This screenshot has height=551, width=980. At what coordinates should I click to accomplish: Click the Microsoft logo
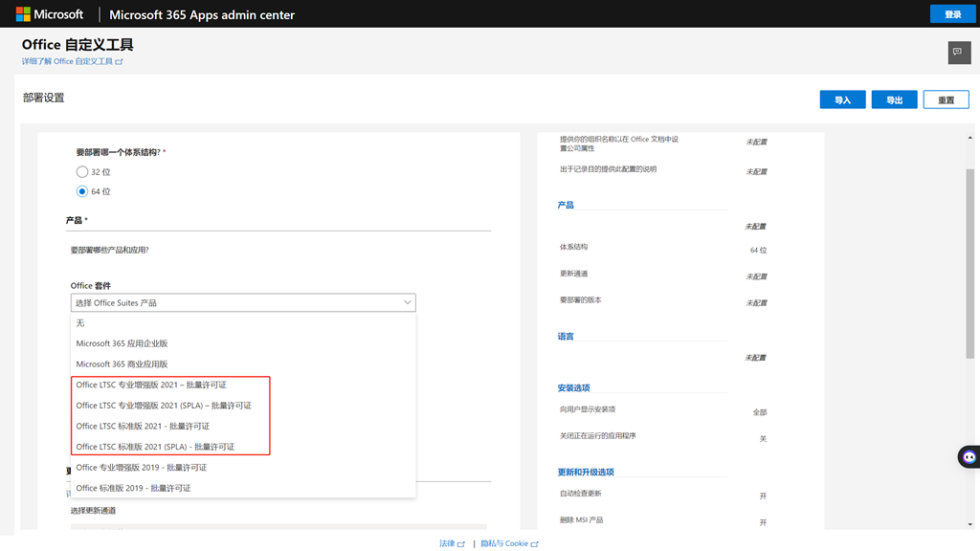coord(50,13)
